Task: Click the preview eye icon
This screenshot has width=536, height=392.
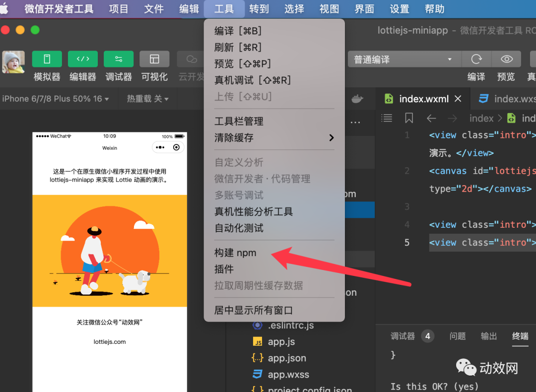Action: coord(506,59)
